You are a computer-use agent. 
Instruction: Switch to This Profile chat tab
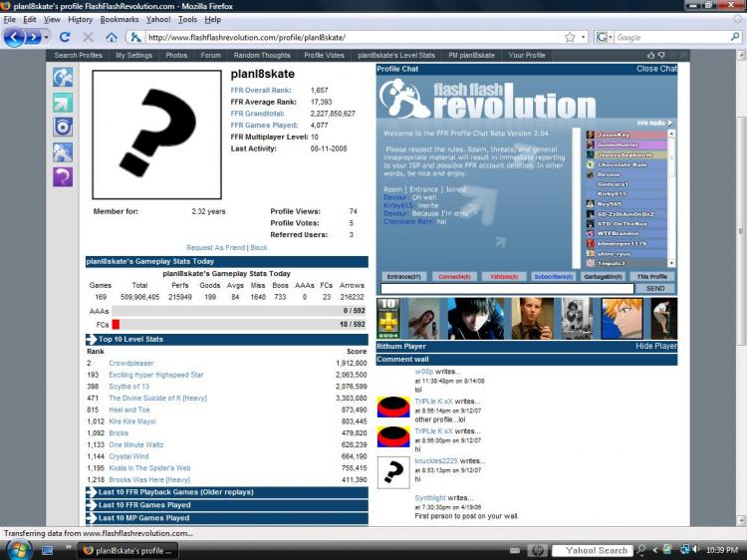(651, 276)
